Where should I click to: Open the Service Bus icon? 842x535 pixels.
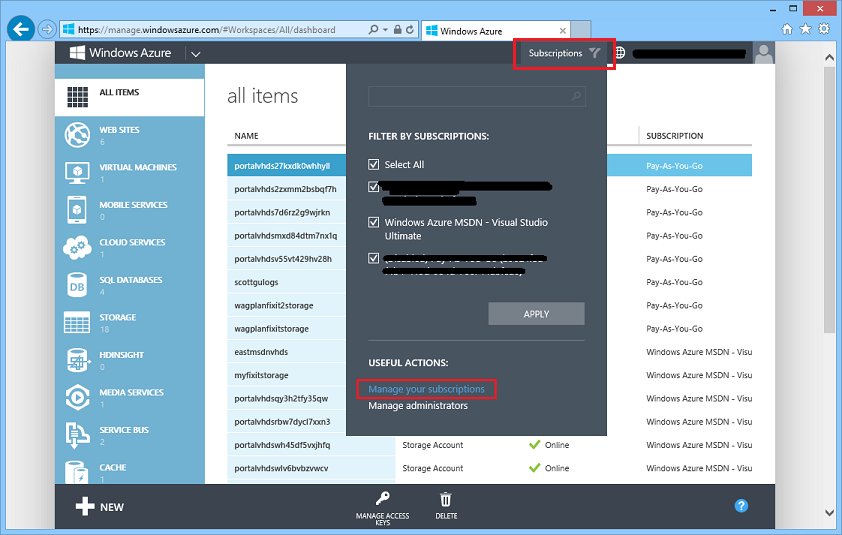tap(77, 435)
